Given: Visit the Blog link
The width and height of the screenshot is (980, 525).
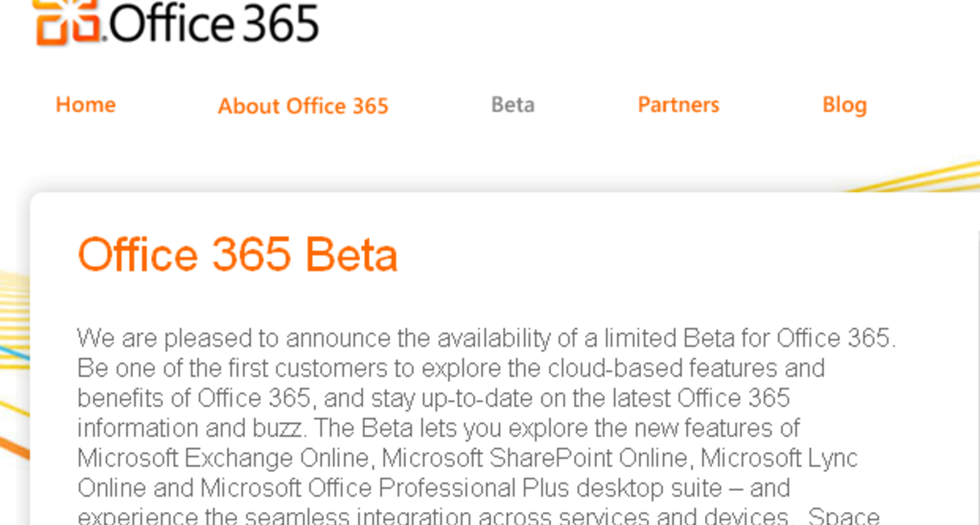Looking at the screenshot, I should tap(844, 105).
